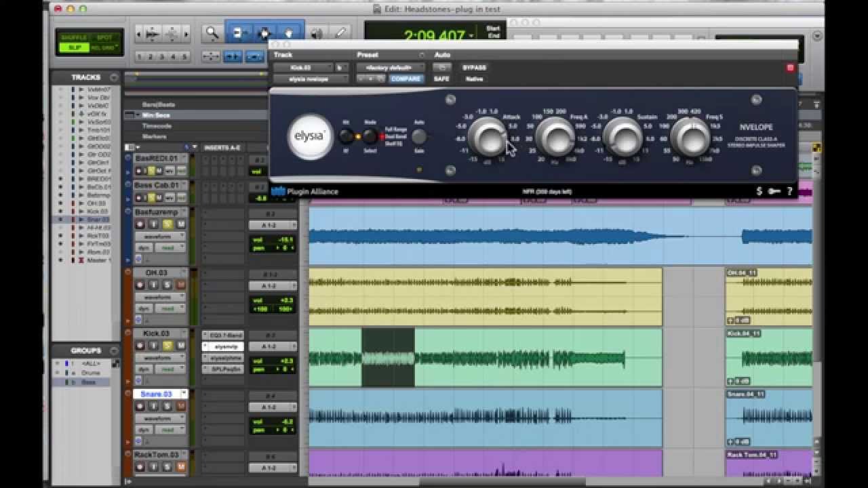Click the dyn button on the Kick.03 track
The height and width of the screenshot is (488, 868).
(144, 369)
